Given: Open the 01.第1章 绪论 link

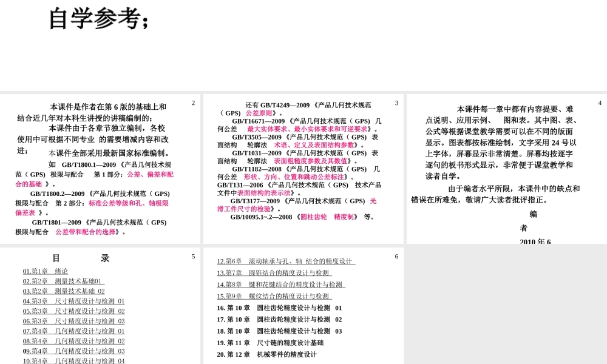Looking at the screenshot, I should pyautogui.click(x=46, y=271).
